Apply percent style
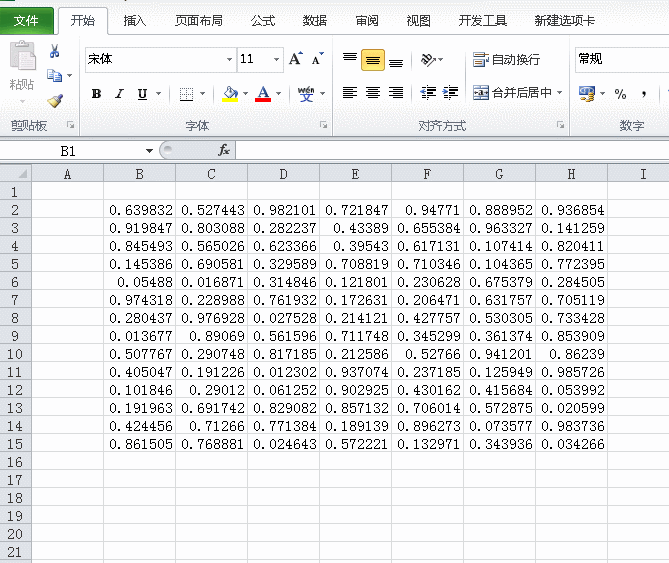669x563 pixels. pyautogui.click(x=620, y=93)
